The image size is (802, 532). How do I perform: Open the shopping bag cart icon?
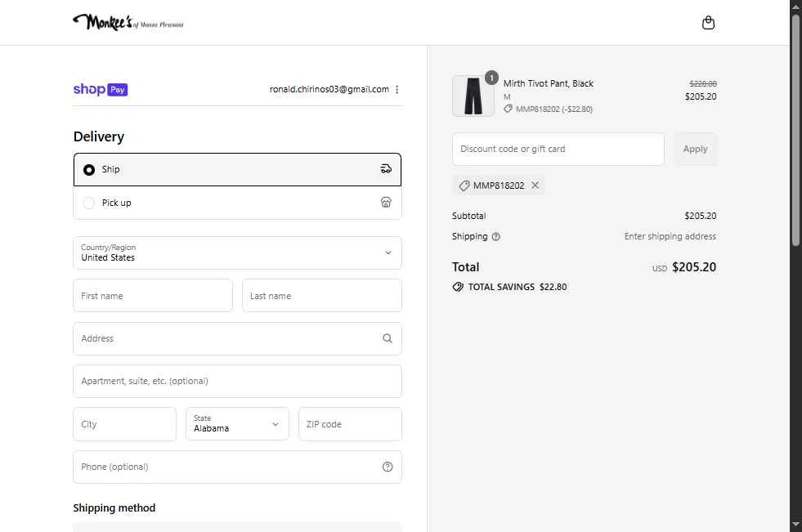(708, 23)
